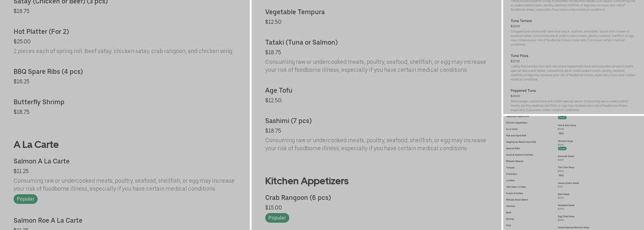Jump to Kitchen Appetizers category
This screenshot has height=230, width=644.
click(x=517, y=123)
